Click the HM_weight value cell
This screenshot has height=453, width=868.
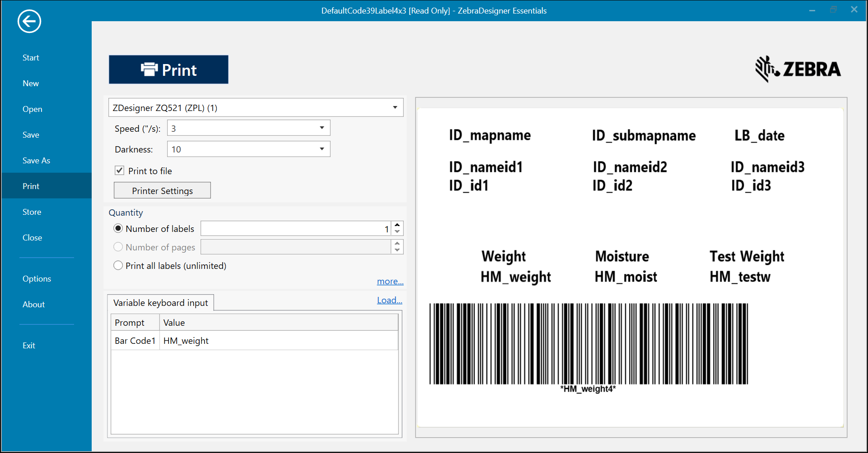pos(278,341)
